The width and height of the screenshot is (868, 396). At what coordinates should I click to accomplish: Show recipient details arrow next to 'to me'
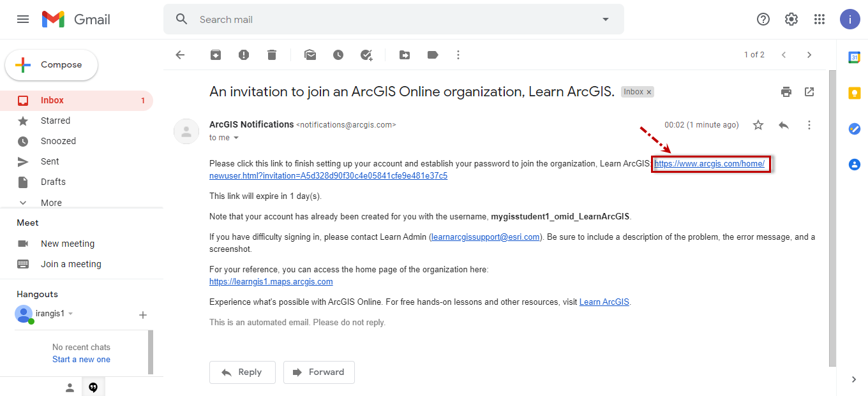[236, 138]
